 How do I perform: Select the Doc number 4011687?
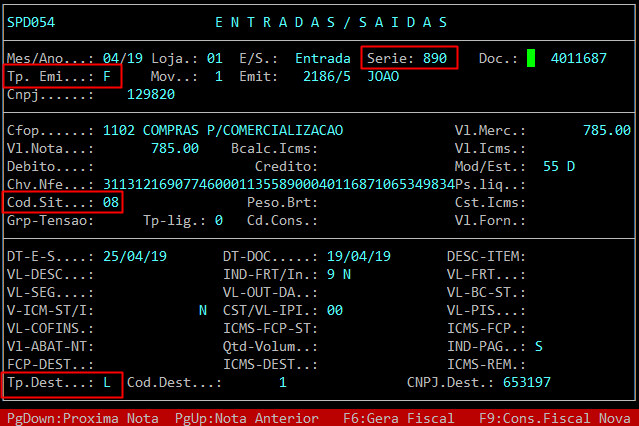pyautogui.click(x=579, y=58)
